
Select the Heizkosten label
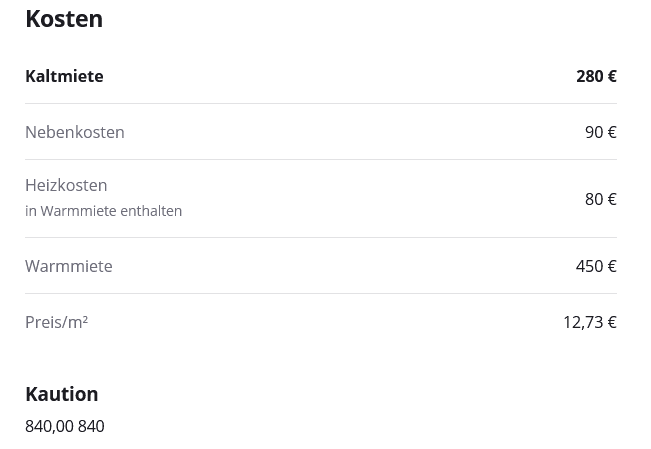[66, 185]
